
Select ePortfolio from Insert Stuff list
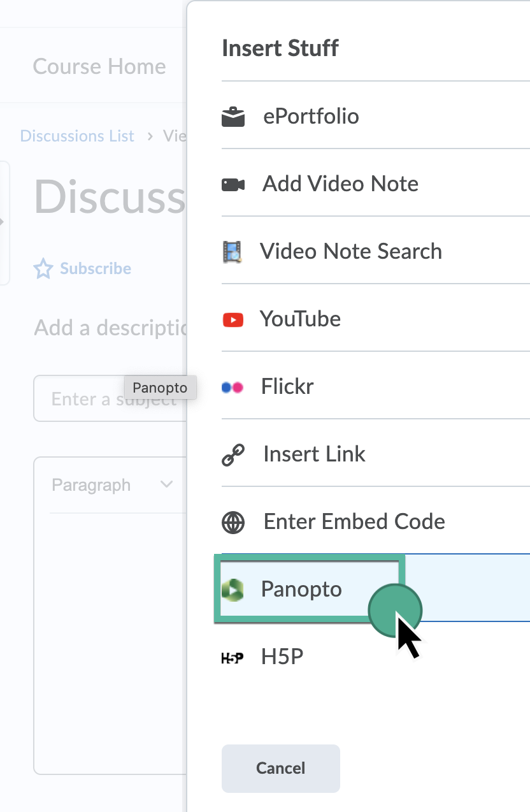coord(311,117)
